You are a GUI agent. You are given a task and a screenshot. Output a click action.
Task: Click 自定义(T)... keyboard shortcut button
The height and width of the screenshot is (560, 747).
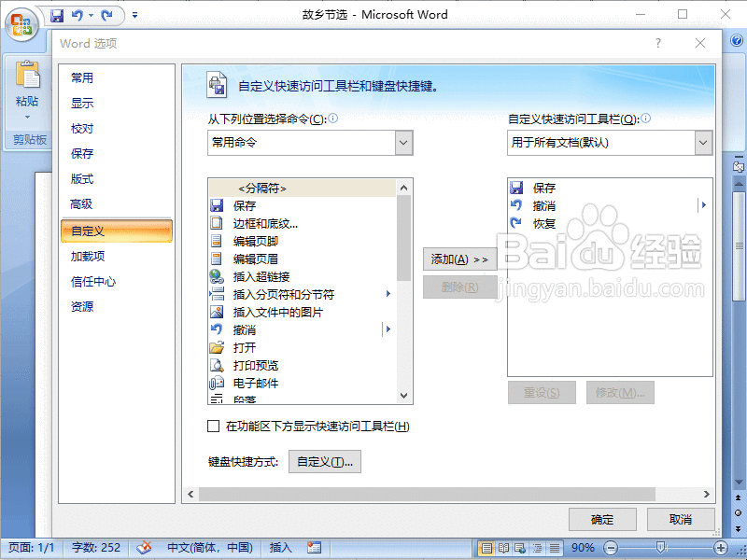[x=325, y=461]
